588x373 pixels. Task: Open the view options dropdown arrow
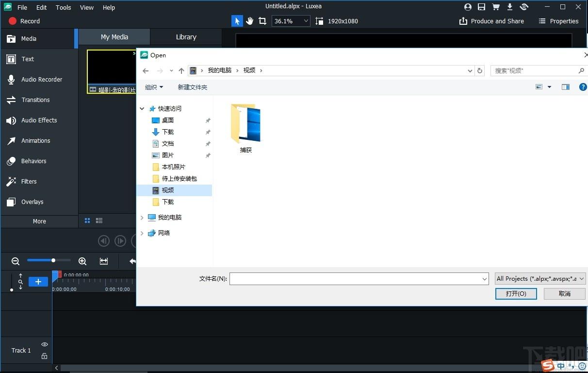[x=549, y=87]
